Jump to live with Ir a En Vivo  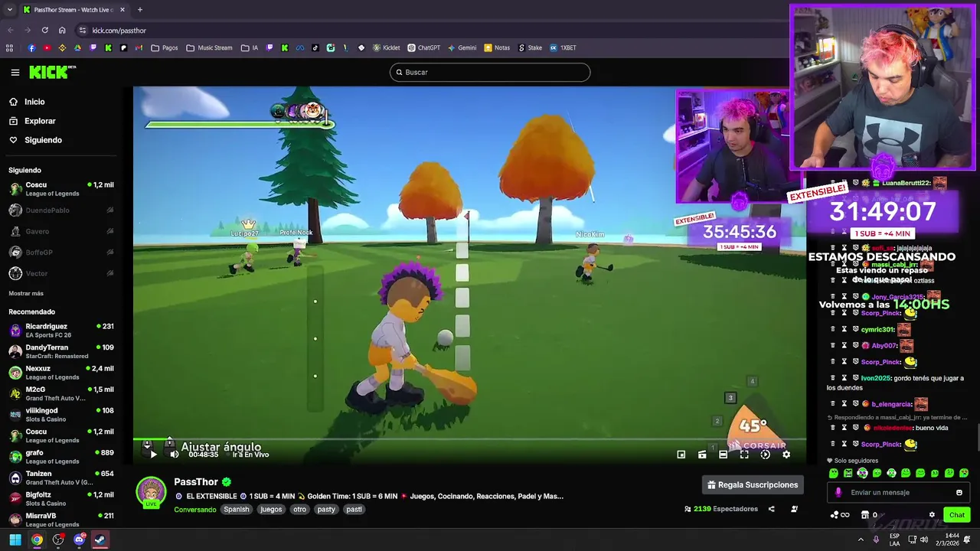pos(250,455)
